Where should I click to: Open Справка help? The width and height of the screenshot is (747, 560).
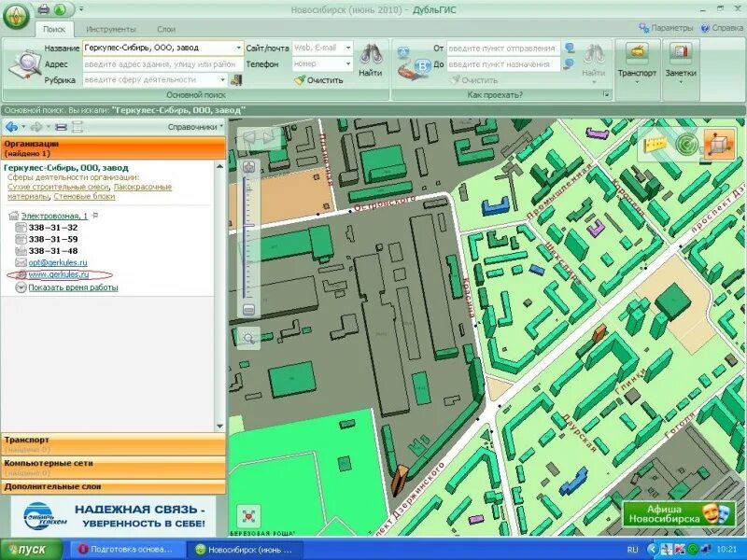[722, 28]
